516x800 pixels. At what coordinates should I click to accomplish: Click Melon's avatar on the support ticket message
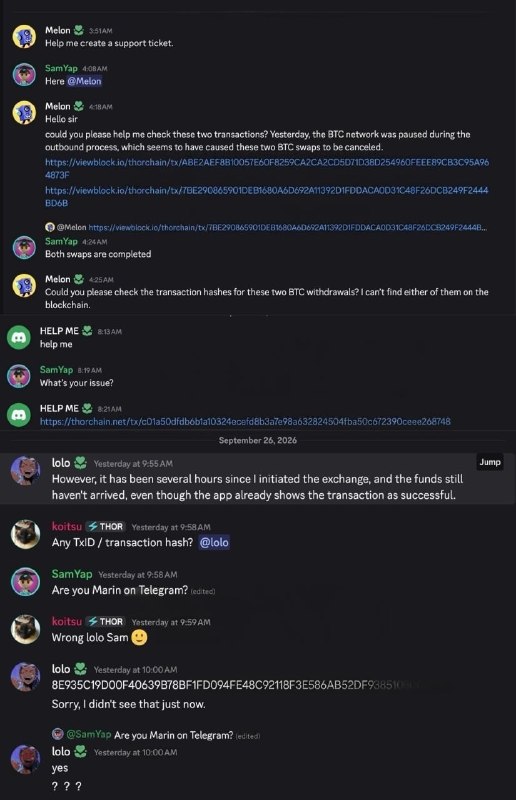(24, 37)
